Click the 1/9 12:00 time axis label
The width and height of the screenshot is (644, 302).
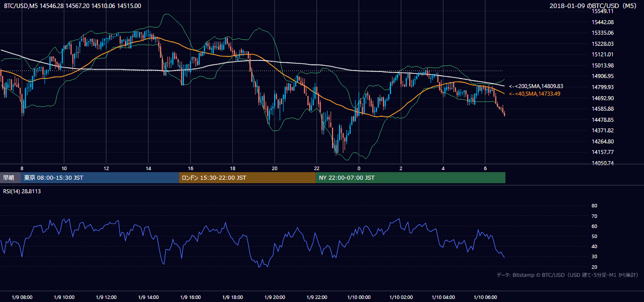tap(106, 297)
